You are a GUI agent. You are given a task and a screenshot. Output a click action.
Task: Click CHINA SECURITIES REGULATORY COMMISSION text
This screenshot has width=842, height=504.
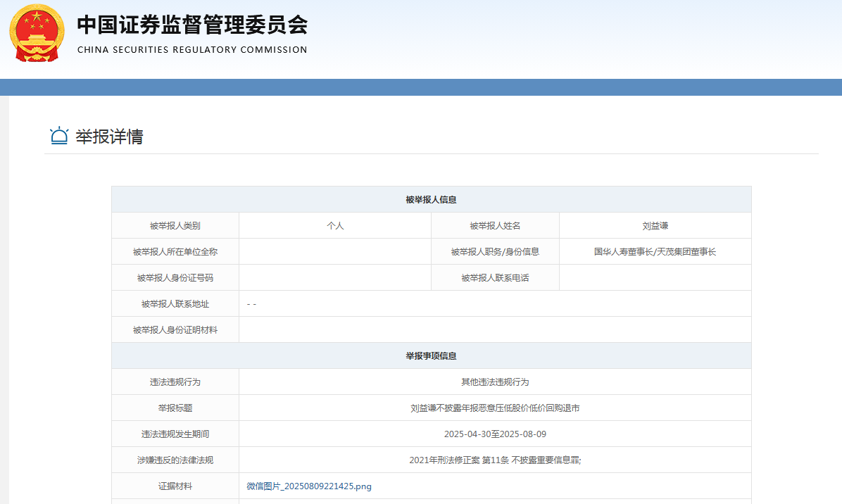click(192, 50)
